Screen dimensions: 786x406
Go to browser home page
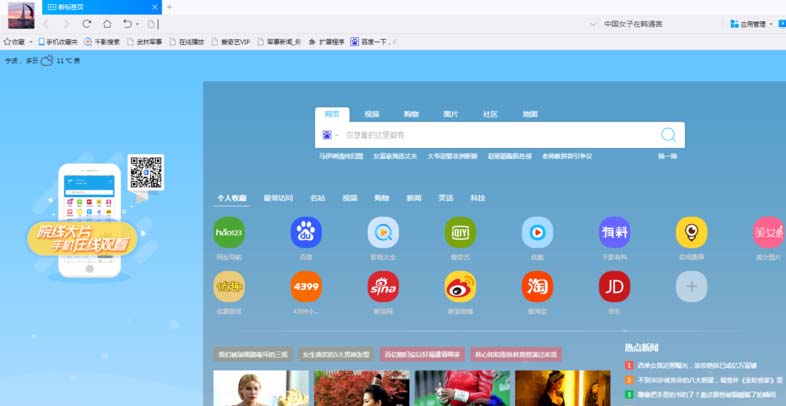(x=107, y=23)
